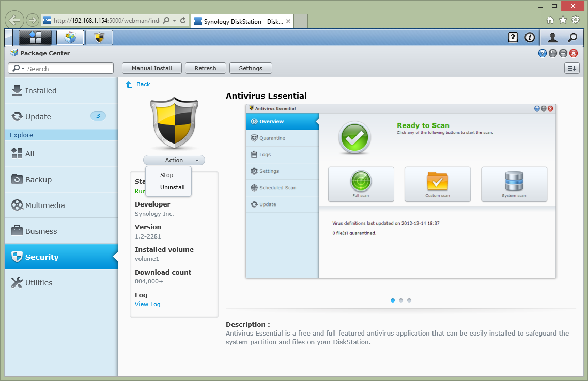Open browser favorites star icon
This screenshot has height=381, width=588.
pyautogui.click(x=563, y=20)
